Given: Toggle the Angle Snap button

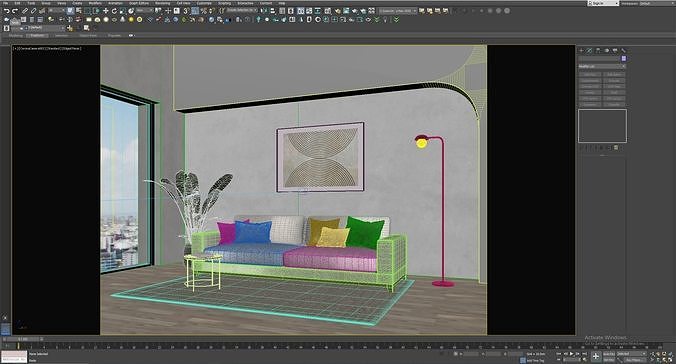Looking at the screenshot, I should (x=195, y=11).
